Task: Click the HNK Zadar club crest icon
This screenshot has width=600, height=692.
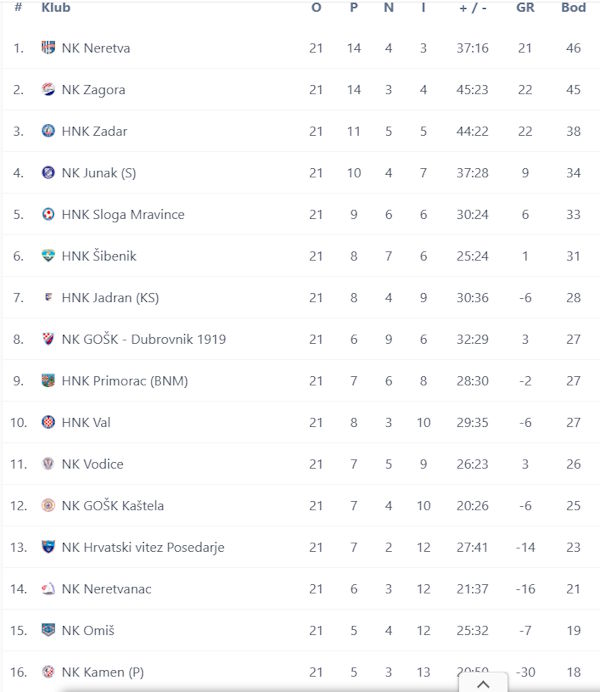Action: 48,131
